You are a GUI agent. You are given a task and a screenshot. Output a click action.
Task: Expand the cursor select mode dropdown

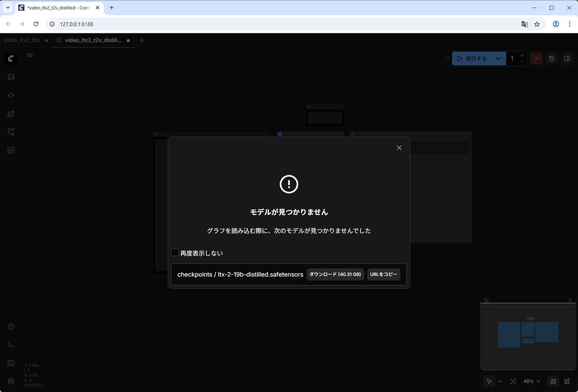coord(500,381)
